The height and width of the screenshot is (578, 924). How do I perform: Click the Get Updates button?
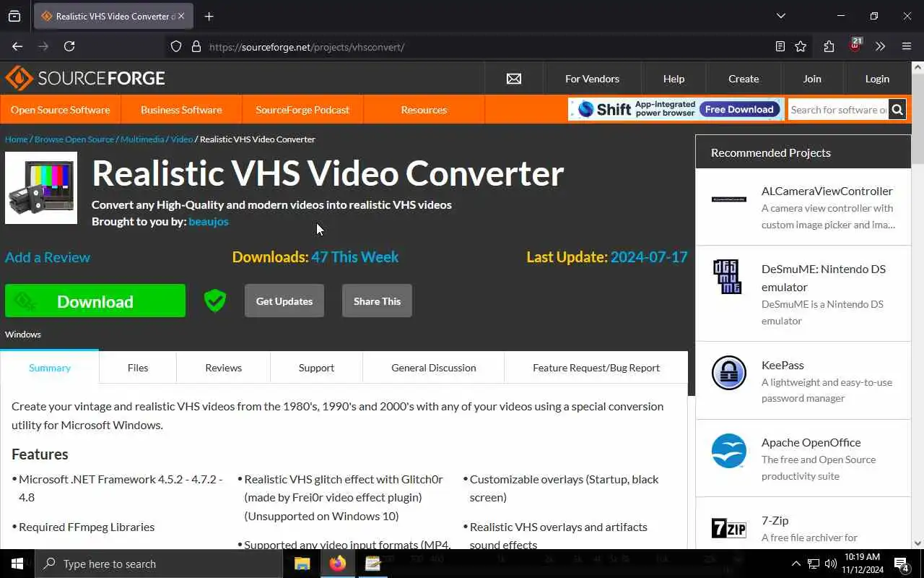(284, 301)
